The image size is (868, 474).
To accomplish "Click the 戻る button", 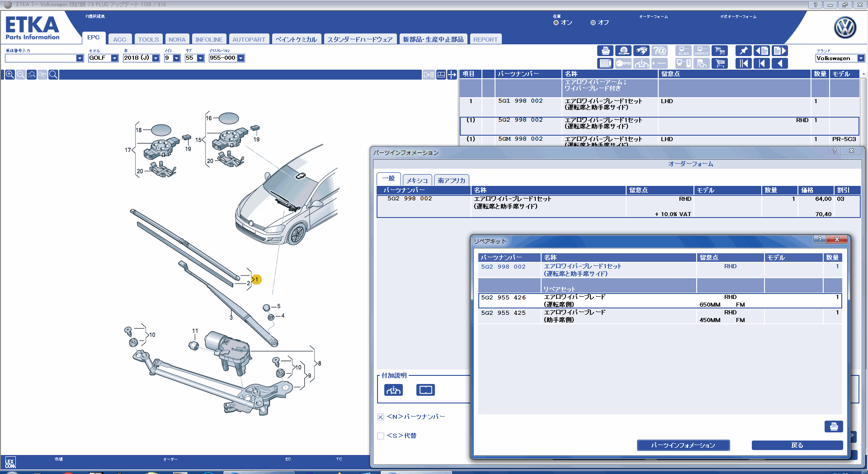I will tap(797, 445).
